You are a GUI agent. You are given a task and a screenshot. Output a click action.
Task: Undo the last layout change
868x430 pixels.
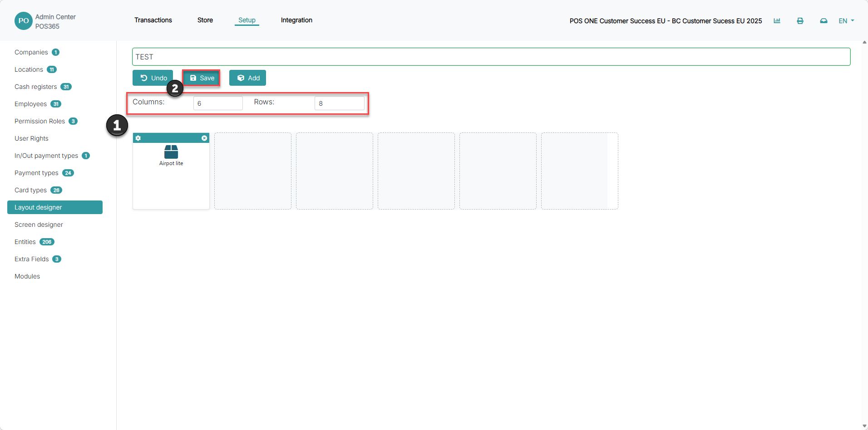153,78
